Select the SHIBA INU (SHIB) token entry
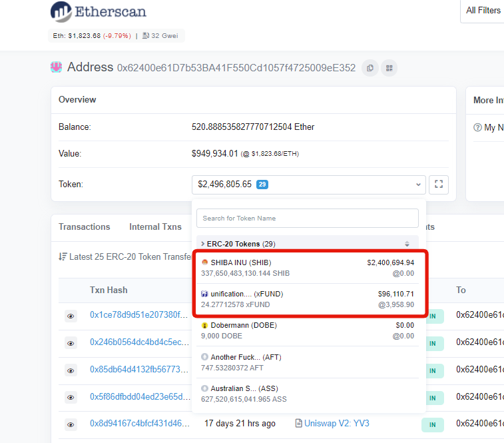 (308, 268)
